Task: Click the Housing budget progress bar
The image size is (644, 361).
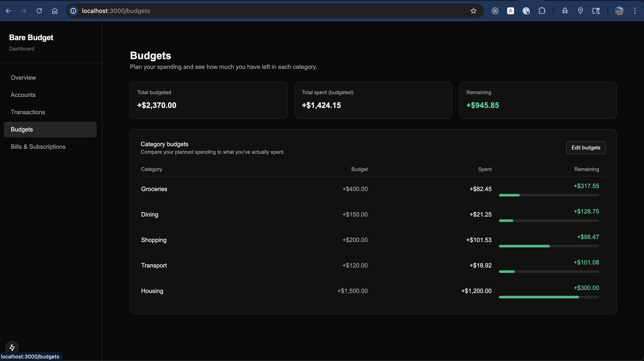Action: [549, 297]
